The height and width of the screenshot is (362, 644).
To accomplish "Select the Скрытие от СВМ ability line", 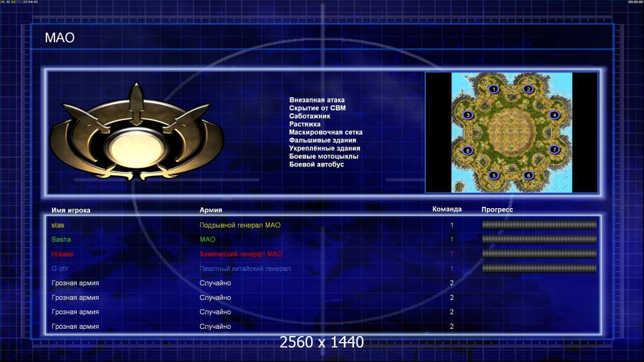I will (x=317, y=108).
